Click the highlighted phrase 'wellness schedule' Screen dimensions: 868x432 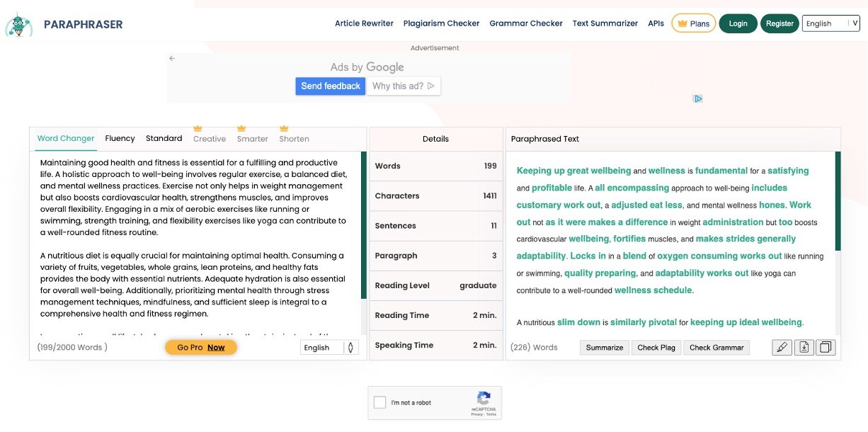pos(654,290)
